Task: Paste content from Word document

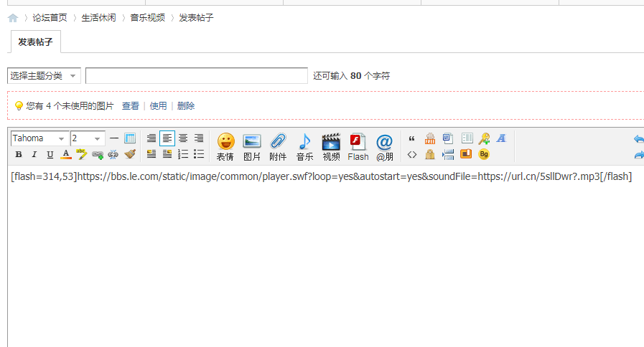Action: [448, 138]
